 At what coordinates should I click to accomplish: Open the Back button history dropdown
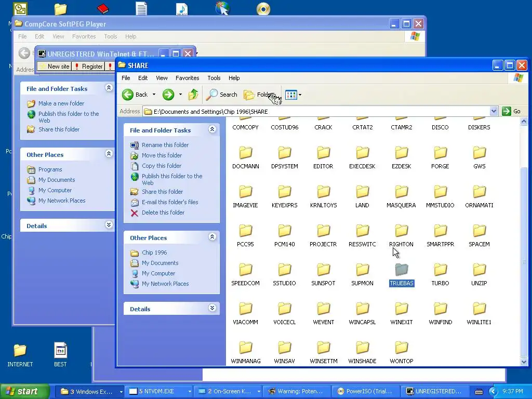(154, 95)
